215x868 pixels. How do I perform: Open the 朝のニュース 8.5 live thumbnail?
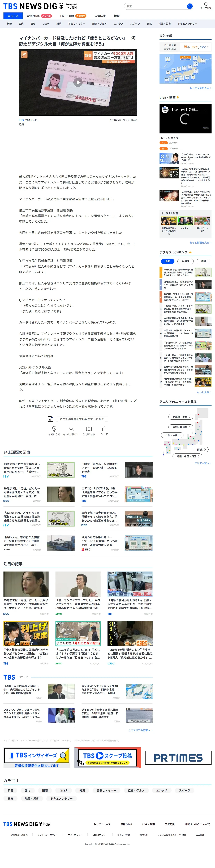[x=169, y=158]
